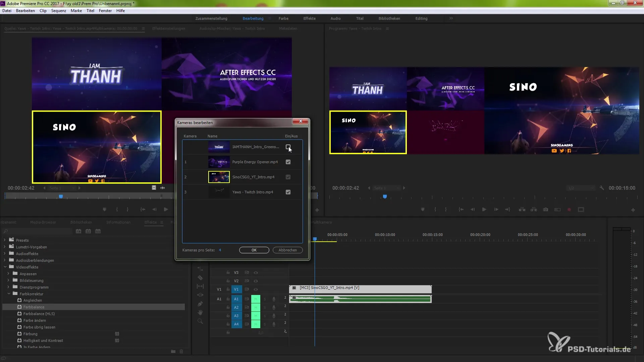Expand the Presets folder
The width and height of the screenshot is (644, 362).
click(x=5, y=240)
